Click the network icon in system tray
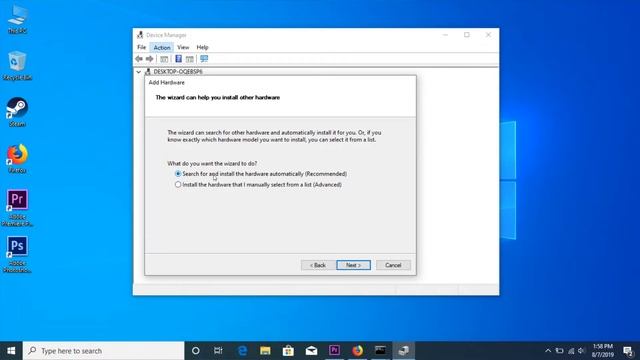 [571, 351]
